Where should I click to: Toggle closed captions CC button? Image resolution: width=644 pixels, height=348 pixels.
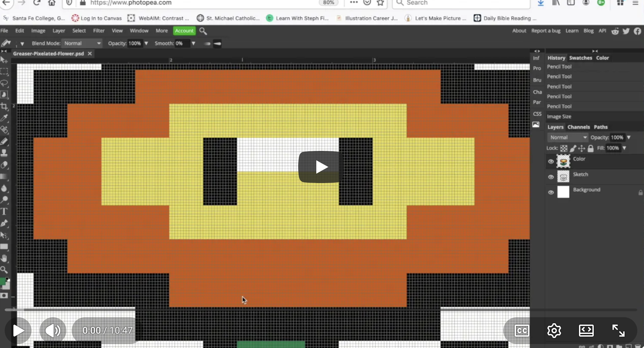click(522, 331)
